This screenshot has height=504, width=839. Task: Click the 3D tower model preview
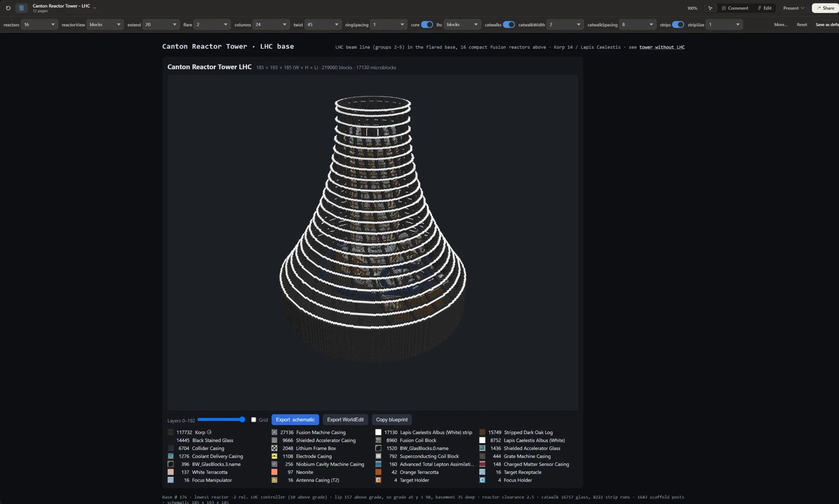coord(373,242)
